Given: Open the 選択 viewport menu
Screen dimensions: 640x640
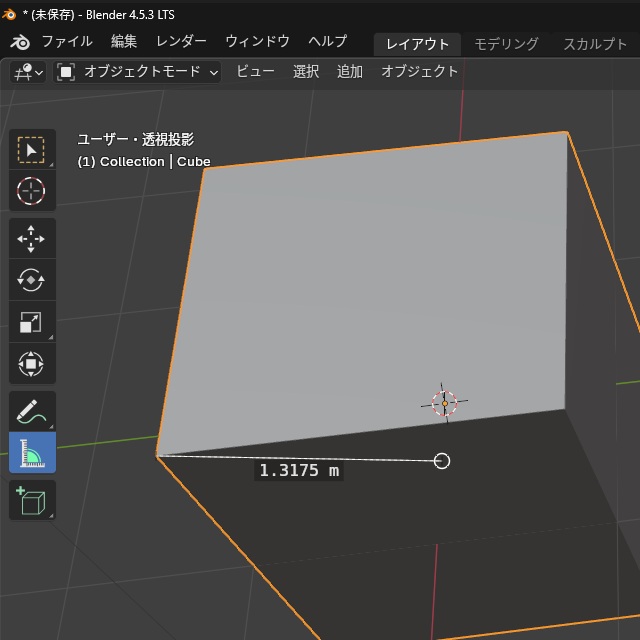Looking at the screenshot, I should (x=306, y=72).
